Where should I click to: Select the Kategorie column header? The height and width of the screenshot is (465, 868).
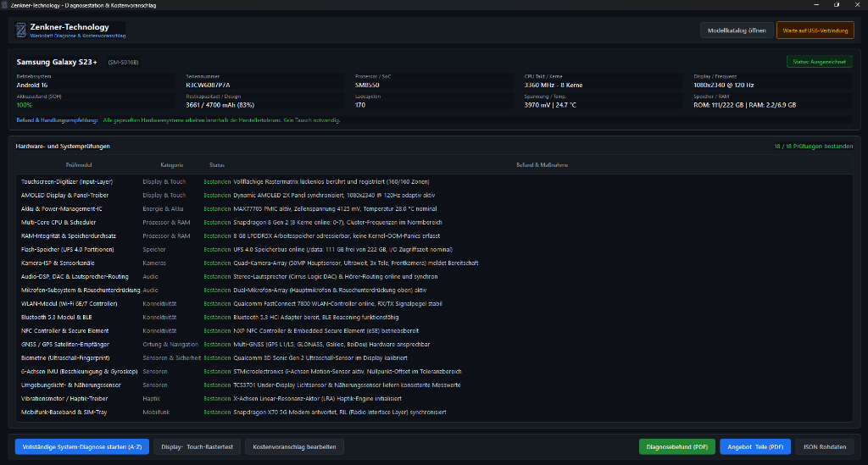tap(171, 165)
